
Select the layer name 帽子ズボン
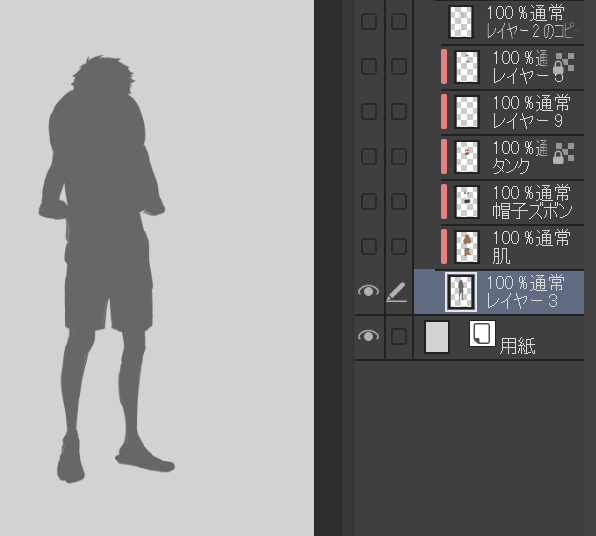532,211
